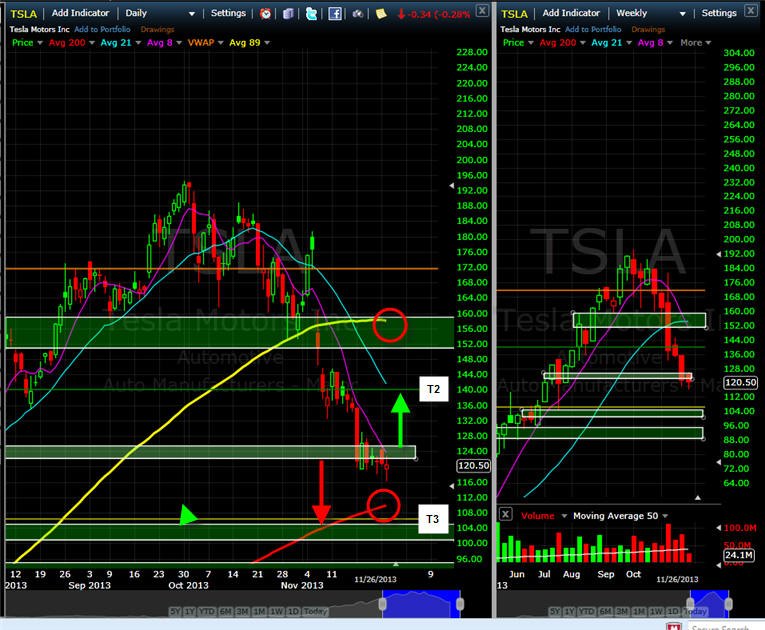Click TSLA symbol in Weekly chart header
This screenshot has height=630, width=765.
514,14
